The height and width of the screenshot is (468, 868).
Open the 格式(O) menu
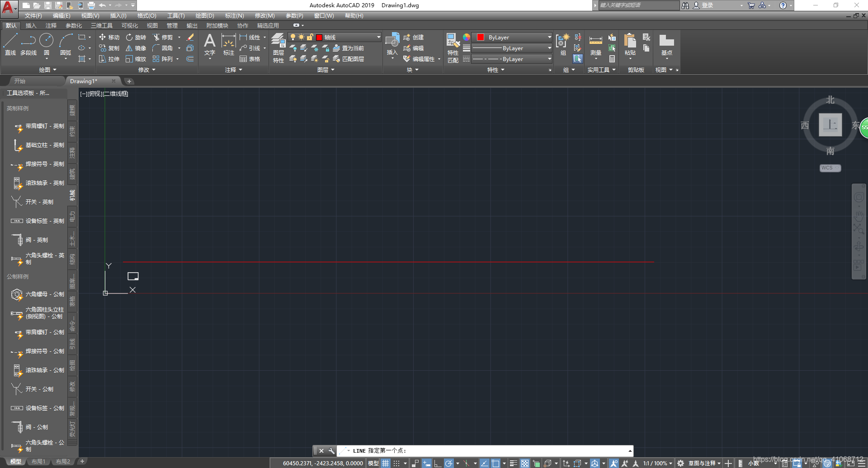pos(146,15)
